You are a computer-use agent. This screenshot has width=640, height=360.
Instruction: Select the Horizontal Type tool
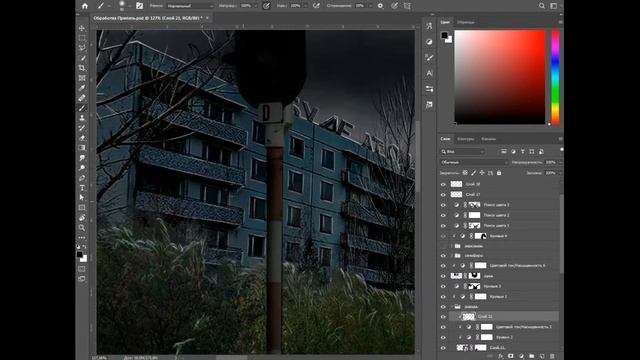(82, 188)
